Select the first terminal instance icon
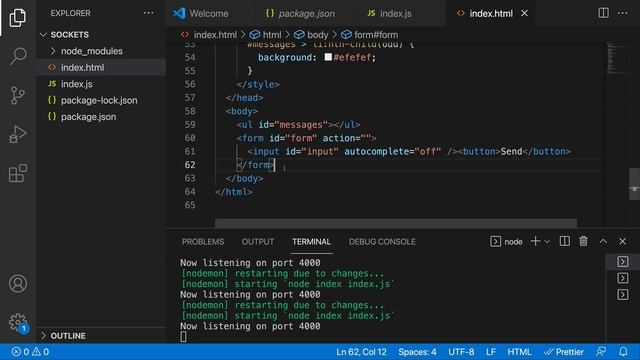 click(x=622, y=261)
